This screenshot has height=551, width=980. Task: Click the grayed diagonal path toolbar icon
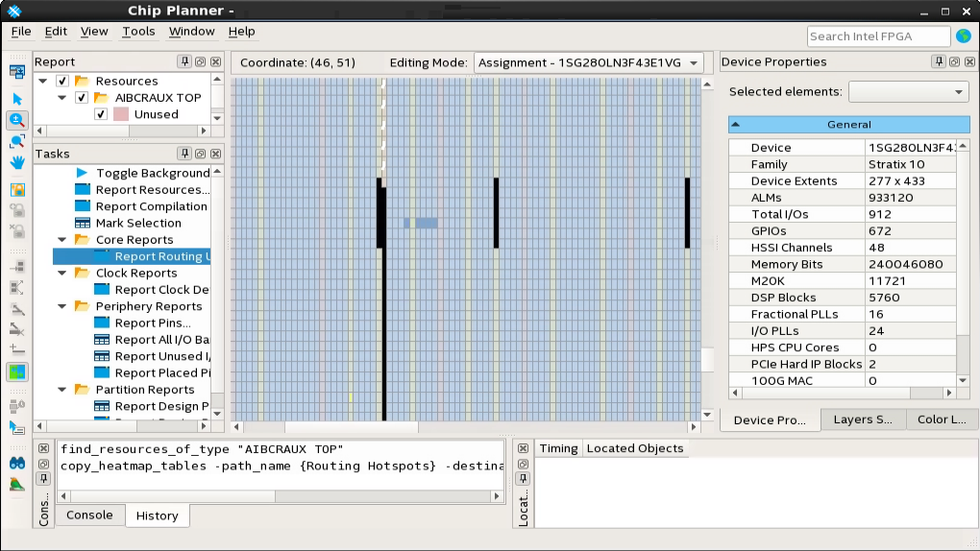click(17, 309)
